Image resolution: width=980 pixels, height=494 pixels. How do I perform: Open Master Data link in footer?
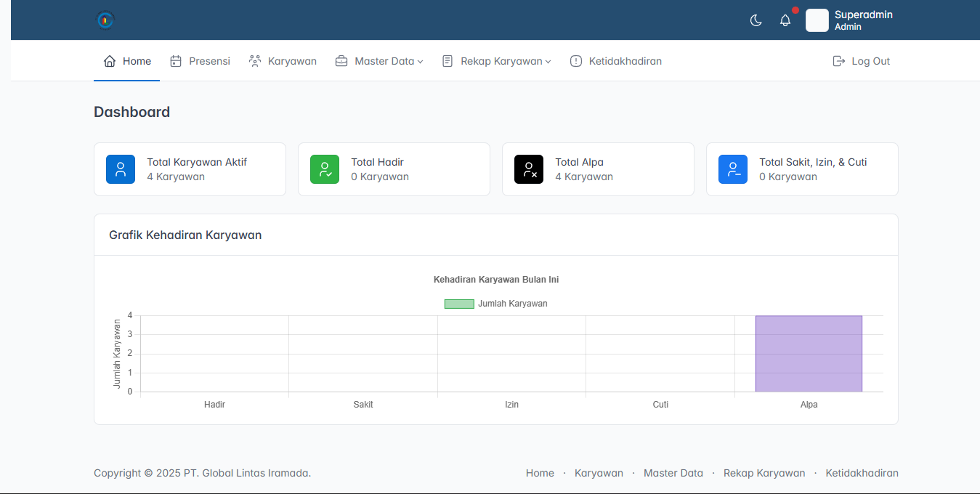click(x=673, y=473)
